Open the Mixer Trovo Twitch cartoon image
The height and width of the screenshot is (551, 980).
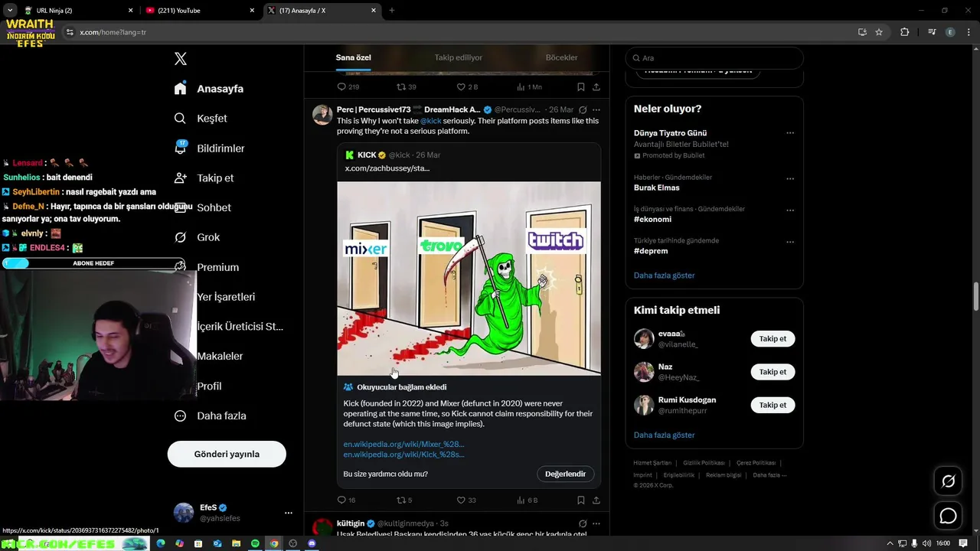click(x=469, y=279)
